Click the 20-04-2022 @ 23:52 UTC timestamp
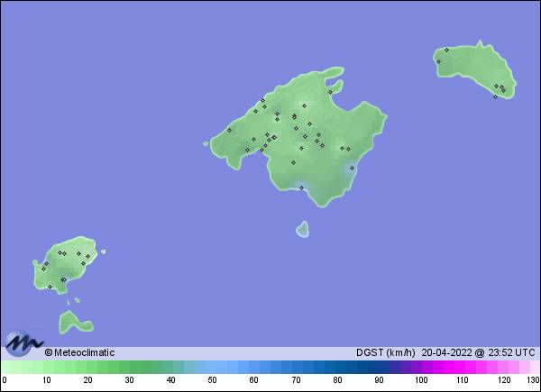541x392 pixels. [x=481, y=352]
